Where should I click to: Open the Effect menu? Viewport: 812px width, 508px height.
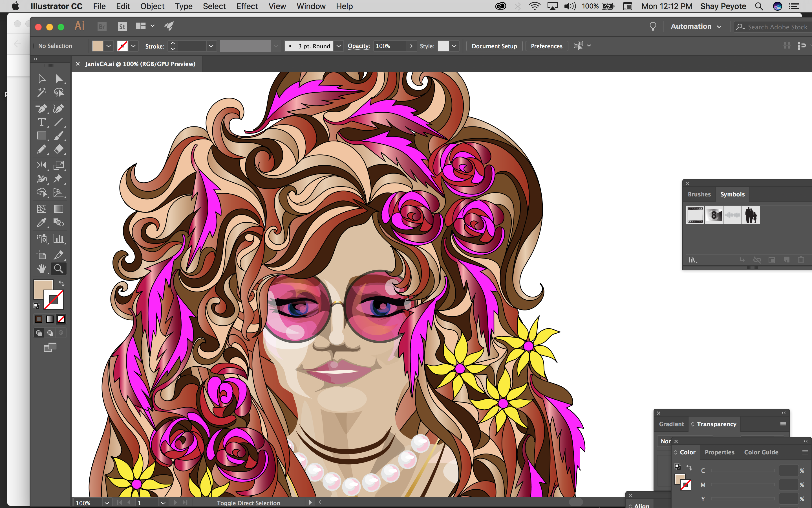pyautogui.click(x=247, y=6)
